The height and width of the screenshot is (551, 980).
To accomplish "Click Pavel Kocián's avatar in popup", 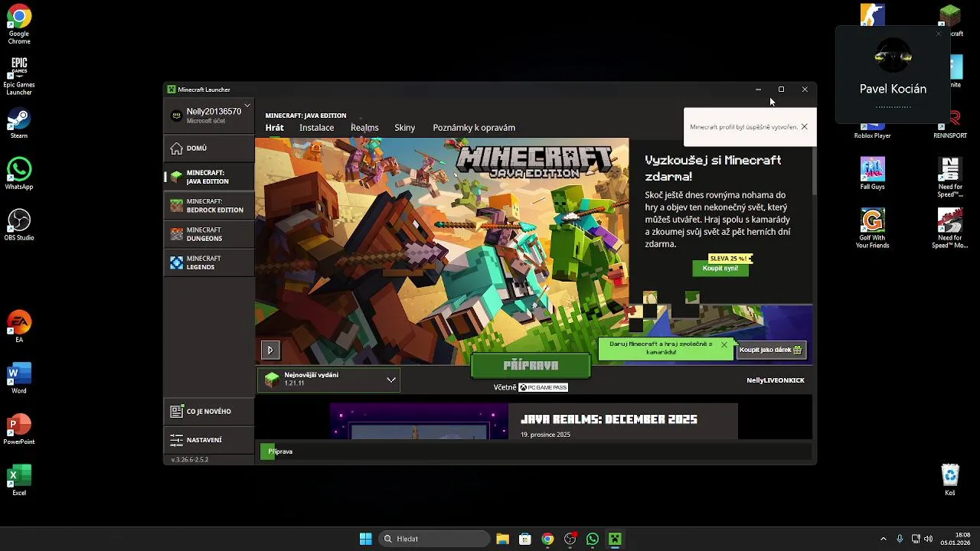I will click(893, 57).
